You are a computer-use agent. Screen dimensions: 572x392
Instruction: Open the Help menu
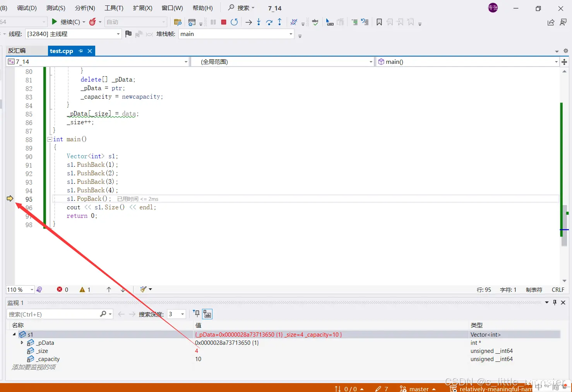click(202, 8)
